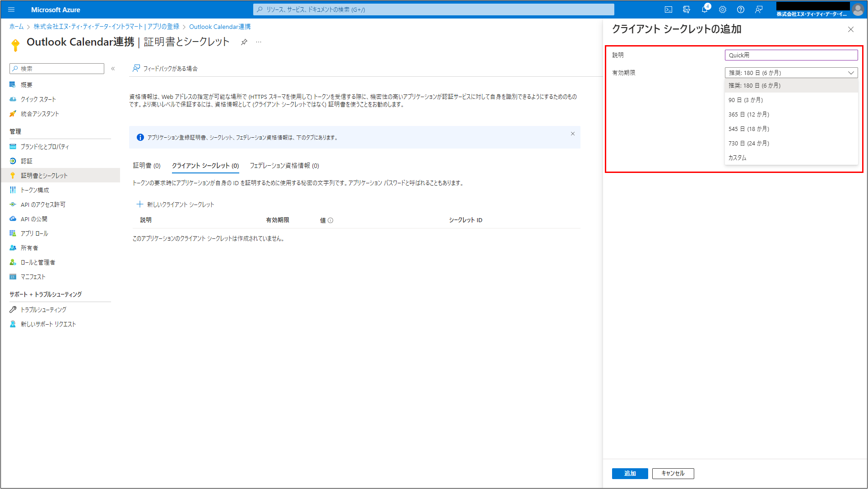Toggle the 有効期限 dropdown box
The image size is (868, 489).
click(791, 73)
